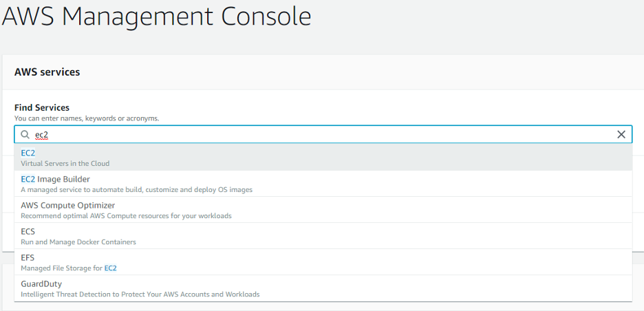Click 'Intelligent Threat Detection' description line
644x311 pixels.
[x=140, y=294]
